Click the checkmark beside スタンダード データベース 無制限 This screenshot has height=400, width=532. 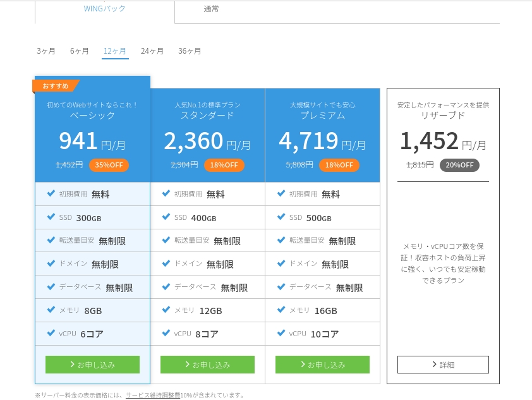click(x=166, y=287)
